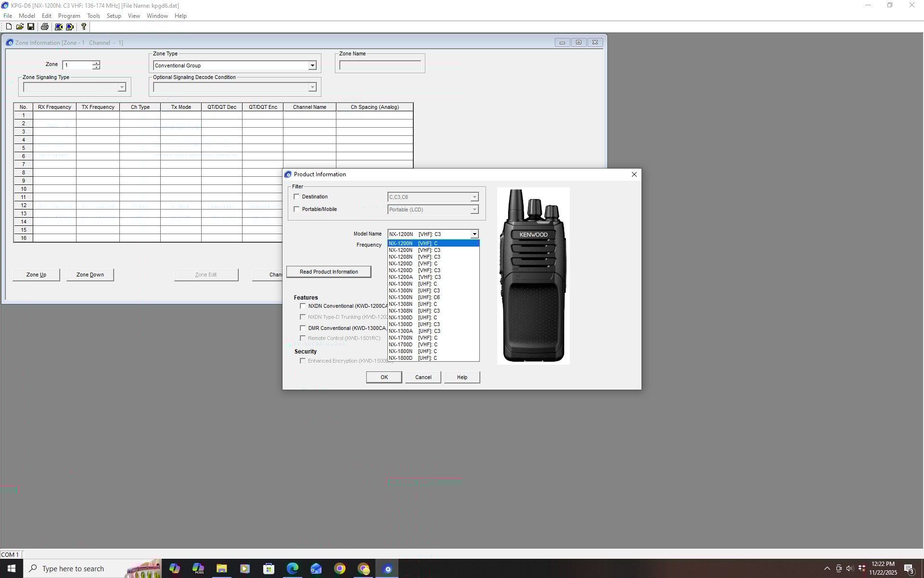Click the New file toolbar icon
The height and width of the screenshot is (578, 924).
(x=9, y=26)
